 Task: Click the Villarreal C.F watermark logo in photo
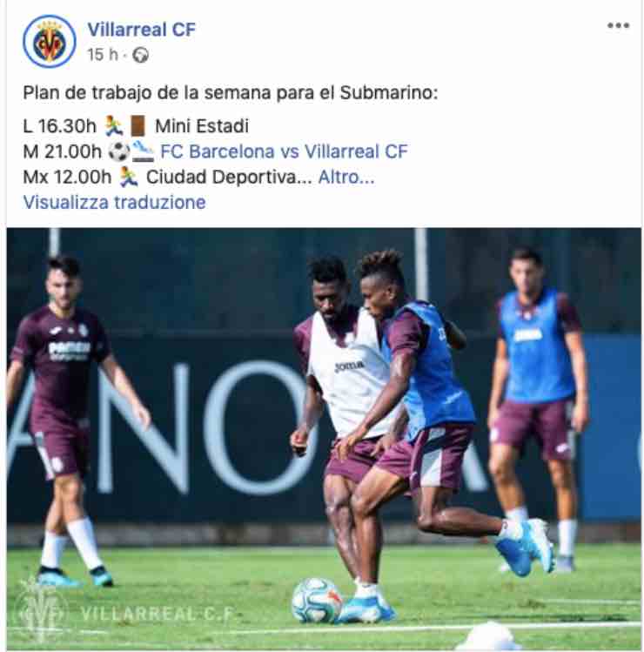pos(124,614)
